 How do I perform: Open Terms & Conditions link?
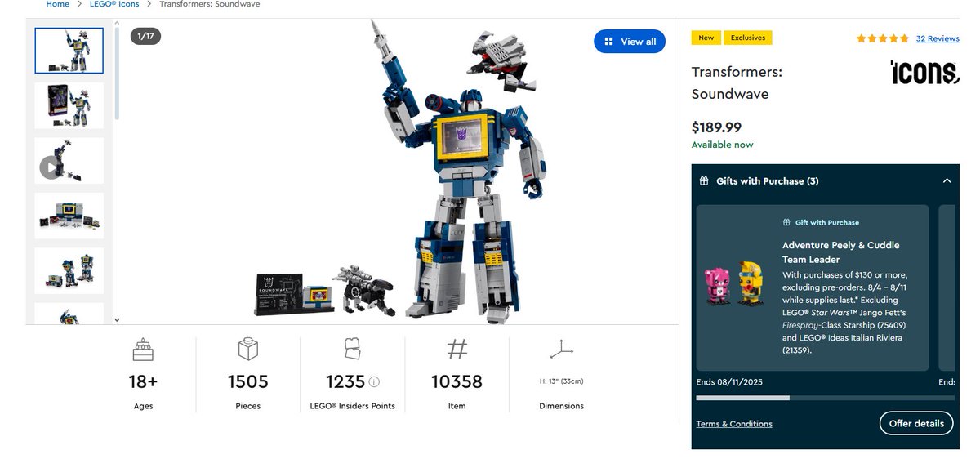coord(734,424)
